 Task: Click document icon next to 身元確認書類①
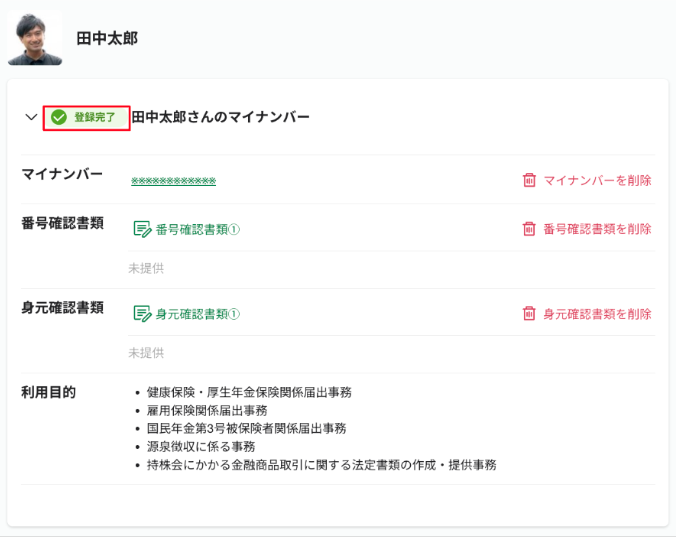point(142,314)
